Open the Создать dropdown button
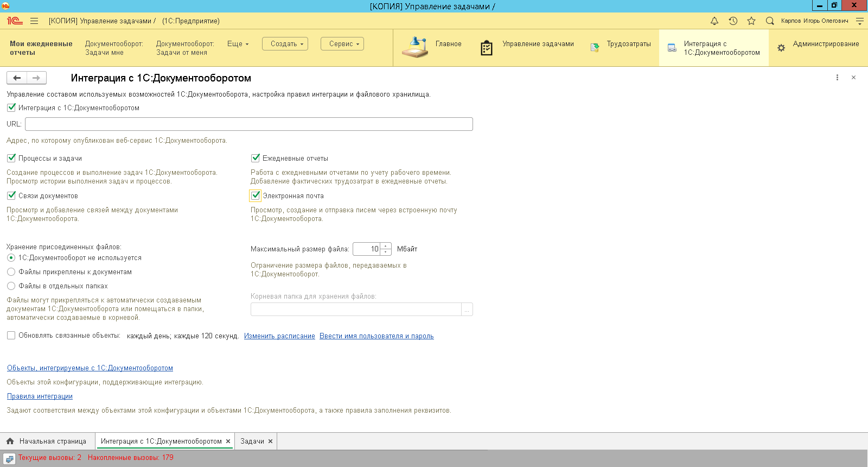This screenshot has height=467, width=868. [285, 44]
